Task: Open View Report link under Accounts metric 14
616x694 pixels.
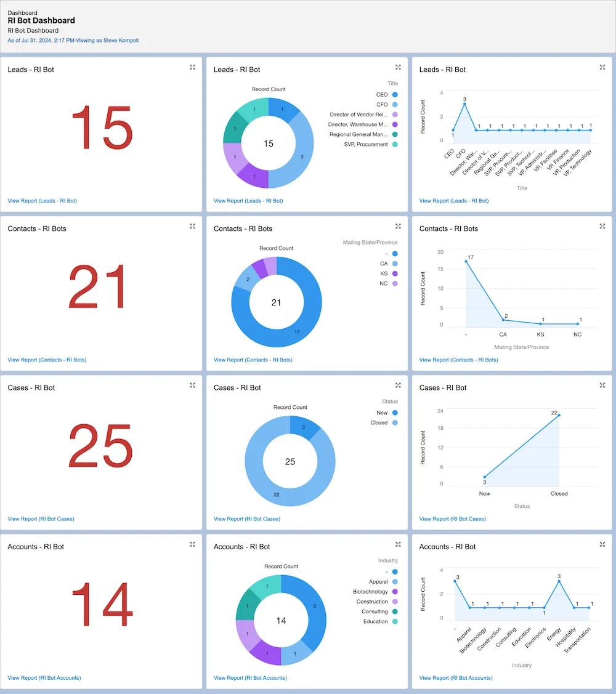Action: point(44,677)
